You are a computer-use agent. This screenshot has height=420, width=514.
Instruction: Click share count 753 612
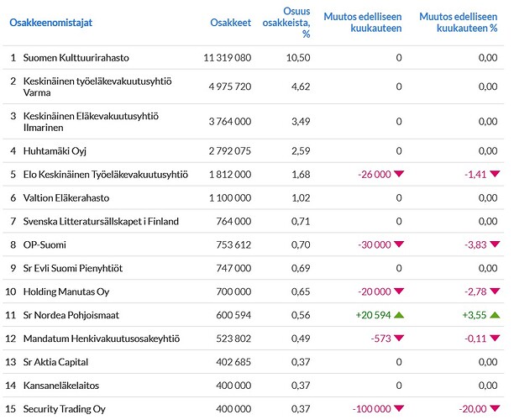pos(233,245)
